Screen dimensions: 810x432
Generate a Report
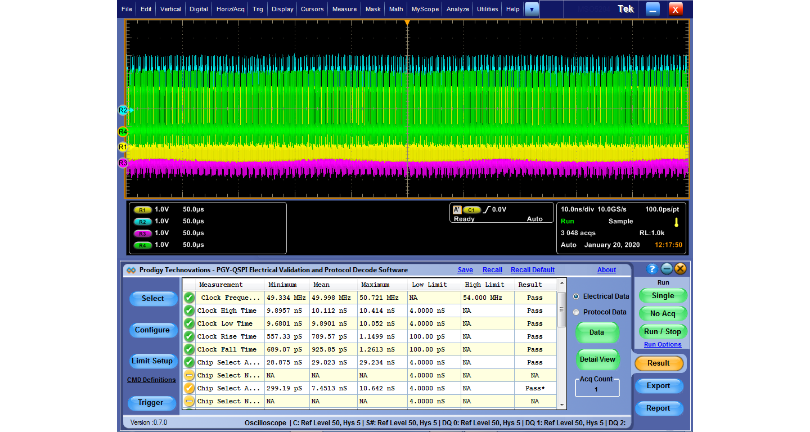[x=659, y=408]
